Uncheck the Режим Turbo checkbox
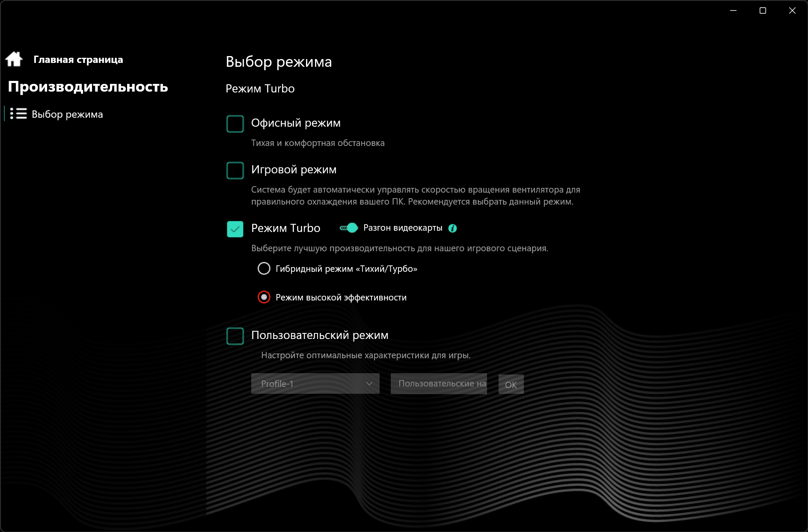808x532 pixels. click(x=235, y=229)
